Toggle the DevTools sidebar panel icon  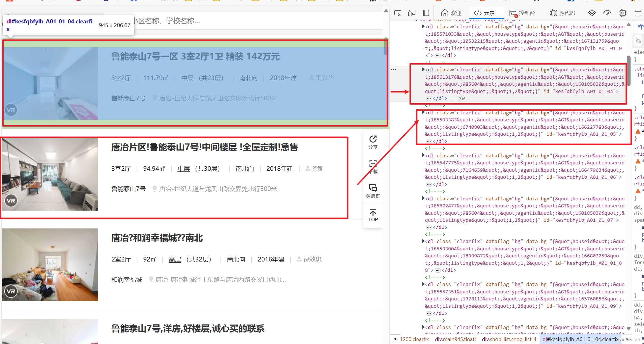tap(426, 13)
